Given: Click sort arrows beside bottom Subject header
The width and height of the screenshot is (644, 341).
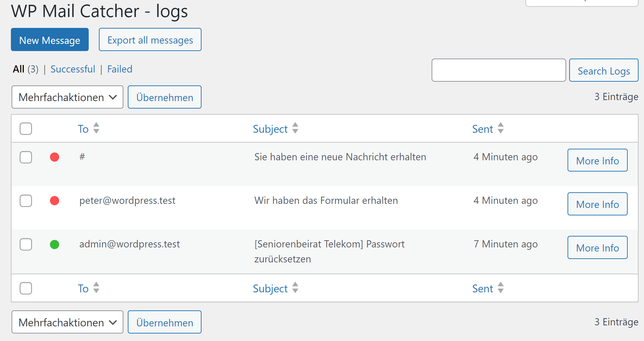Looking at the screenshot, I should pos(295,288).
